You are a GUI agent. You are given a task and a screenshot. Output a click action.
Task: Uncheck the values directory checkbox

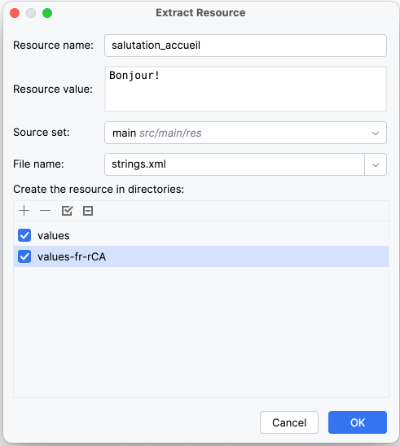click(x=24, y=235)
